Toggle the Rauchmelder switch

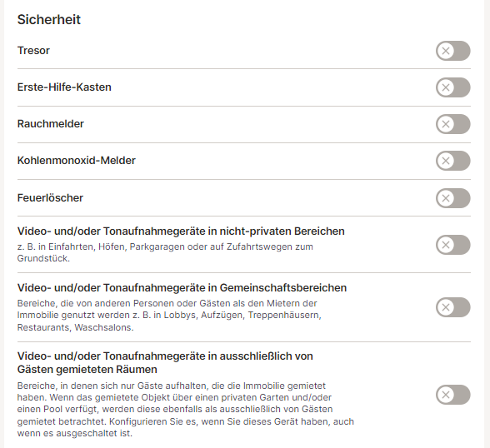pyautogui.click(x=452, y=124)
